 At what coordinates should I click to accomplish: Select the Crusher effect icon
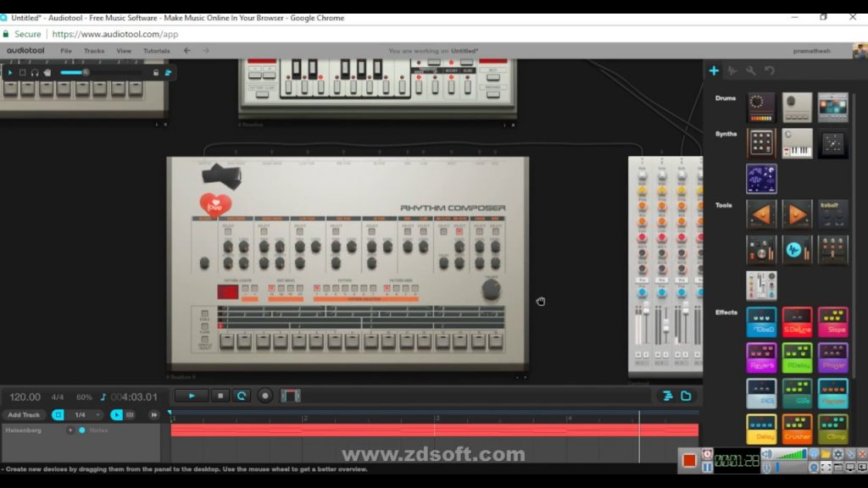pos(797,428)
